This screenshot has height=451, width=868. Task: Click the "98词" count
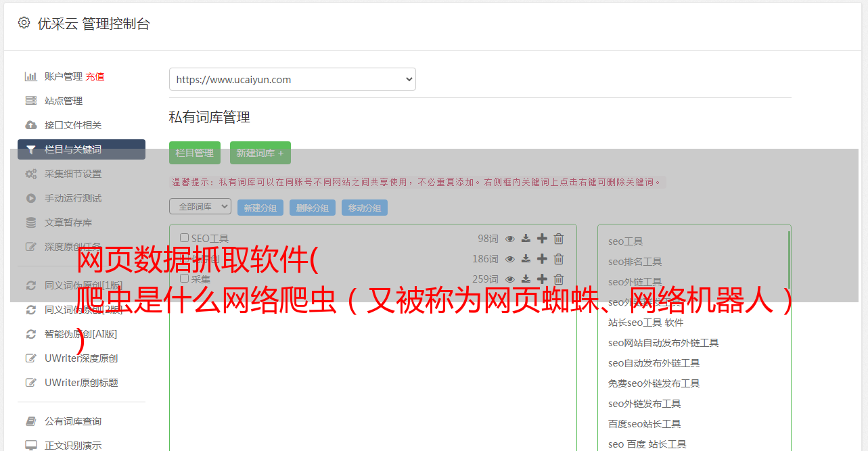point(488,239)
